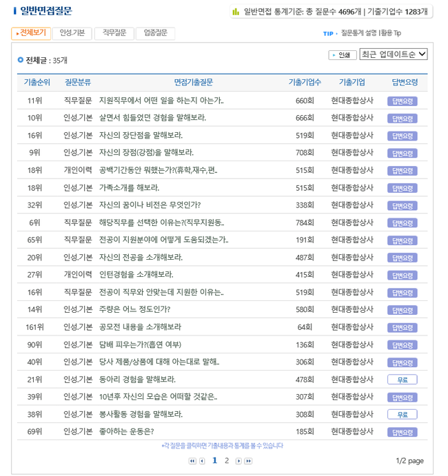This screenshot has width=448, height=476.
Task: Click 답변요령 button for the 69위 row
Action: click(x=402, y=433)
